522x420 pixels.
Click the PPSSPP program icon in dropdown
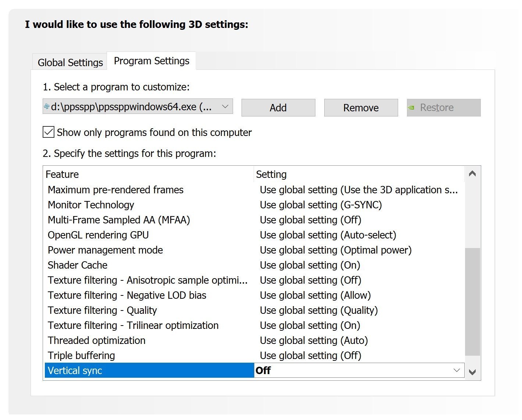pyautogui.click(x=47, y=107)
